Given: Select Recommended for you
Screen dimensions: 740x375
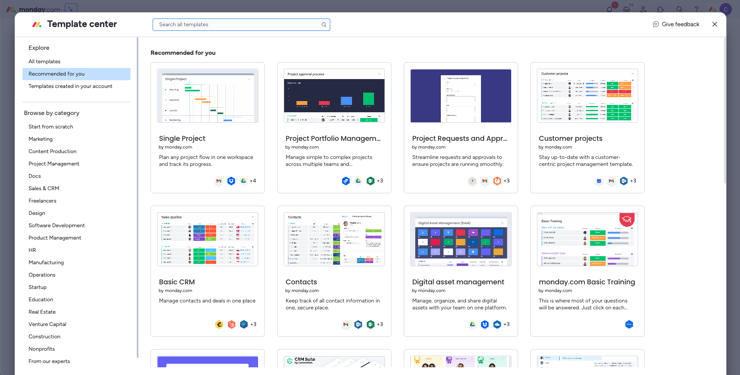Looking at the screenshot, I should pos(76,74).
